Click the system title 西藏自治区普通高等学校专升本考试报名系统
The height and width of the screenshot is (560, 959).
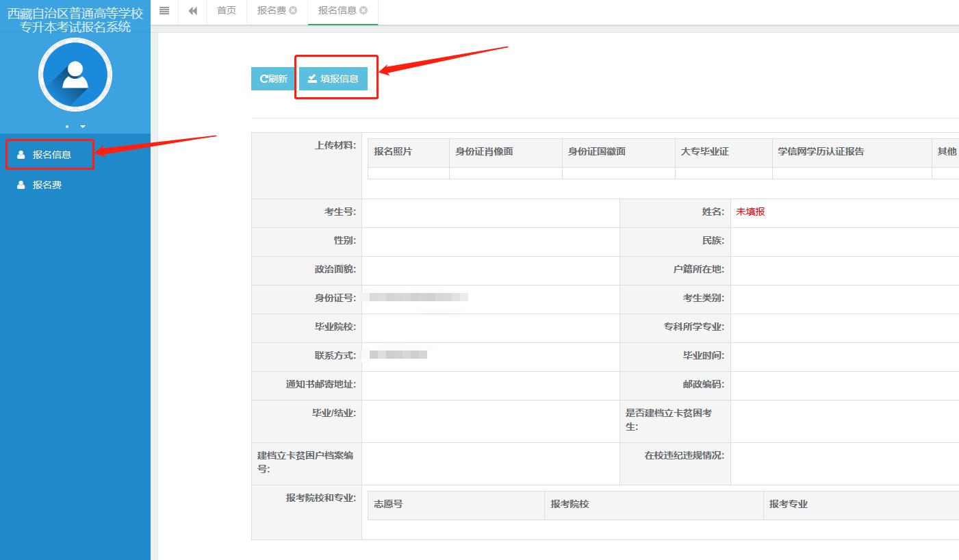tap(75, 21)
